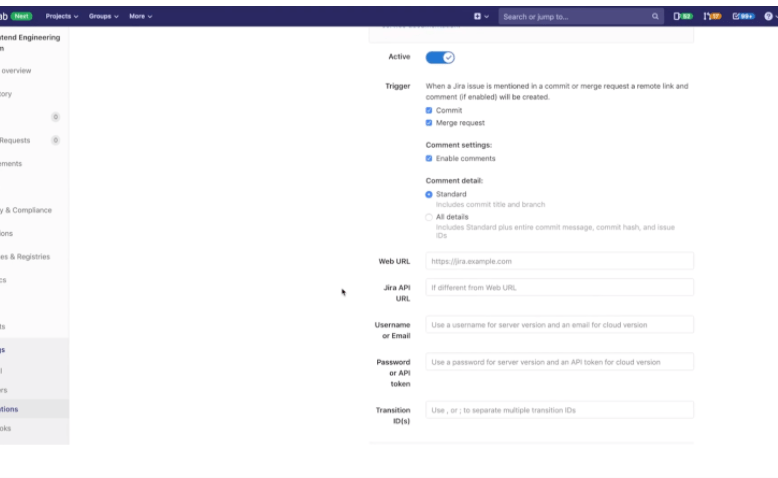This screenshot has width=778, height=478.
Task: Open issues counter icon in navbar
Action: (683, 16)
